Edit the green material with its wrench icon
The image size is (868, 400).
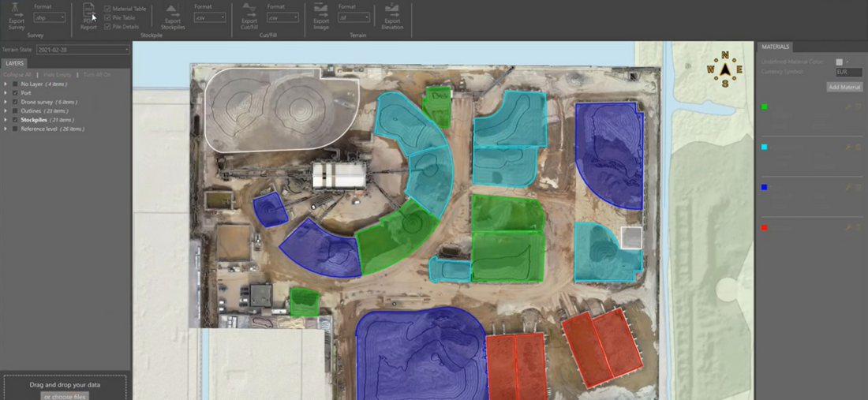847,107
